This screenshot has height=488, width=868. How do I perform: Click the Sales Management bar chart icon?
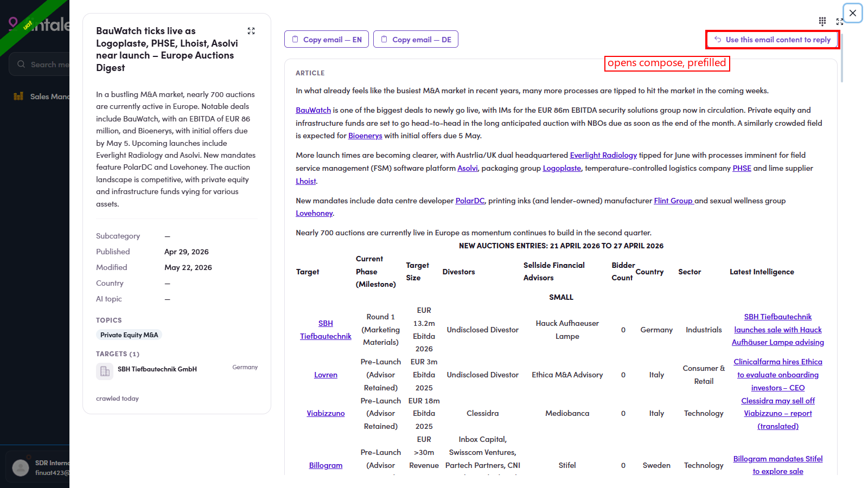pyautogui.click(x=18, y=96)
